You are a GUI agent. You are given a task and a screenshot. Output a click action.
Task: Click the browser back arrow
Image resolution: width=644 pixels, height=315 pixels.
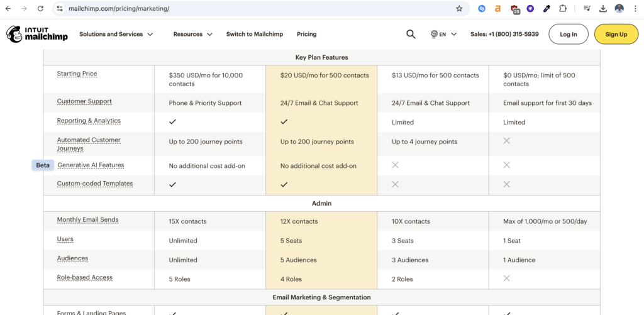point(8,9)
